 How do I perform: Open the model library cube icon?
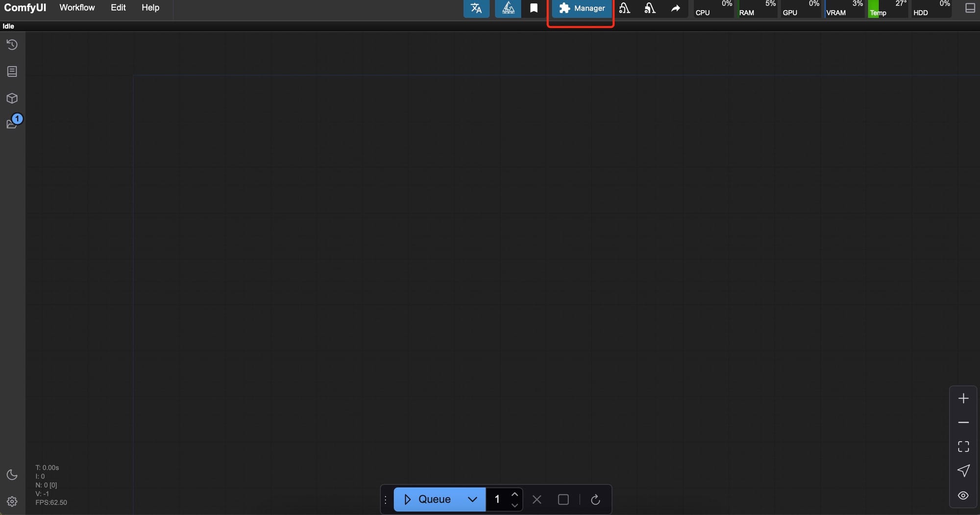coord(12,98)
